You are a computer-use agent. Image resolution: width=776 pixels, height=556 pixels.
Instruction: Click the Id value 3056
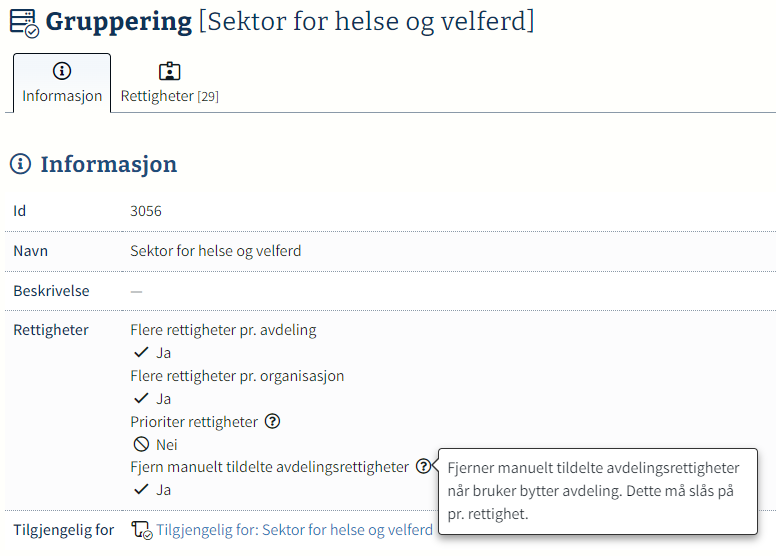click(146, 211)
